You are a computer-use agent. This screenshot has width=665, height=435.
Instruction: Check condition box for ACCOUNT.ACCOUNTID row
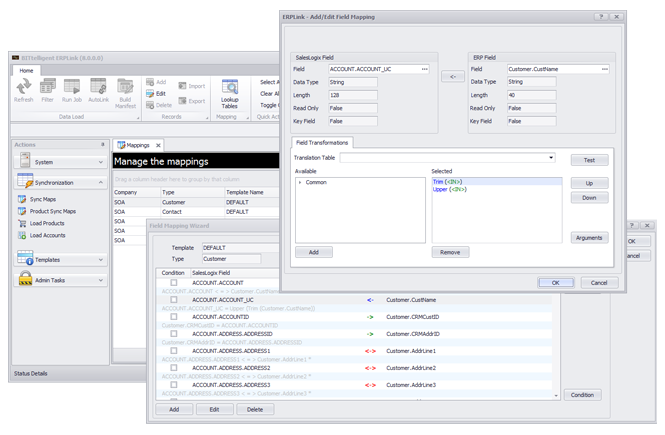coord(174,316)
